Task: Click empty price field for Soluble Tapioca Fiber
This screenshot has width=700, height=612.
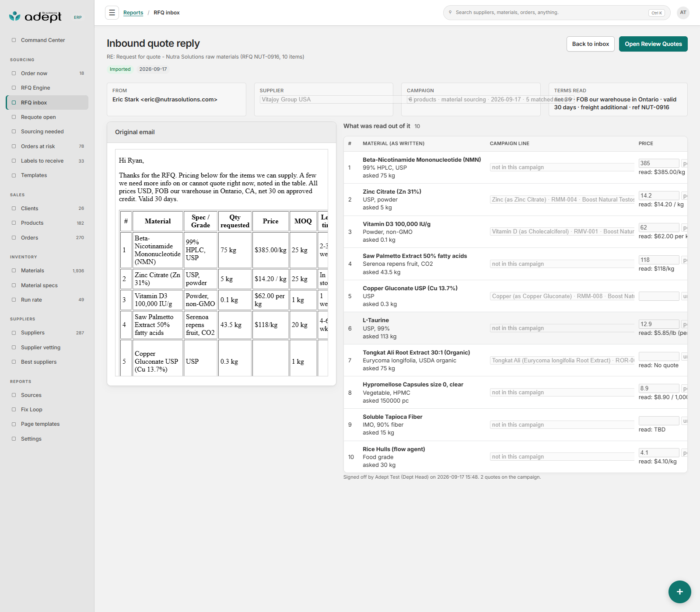Action: (659, 421)
